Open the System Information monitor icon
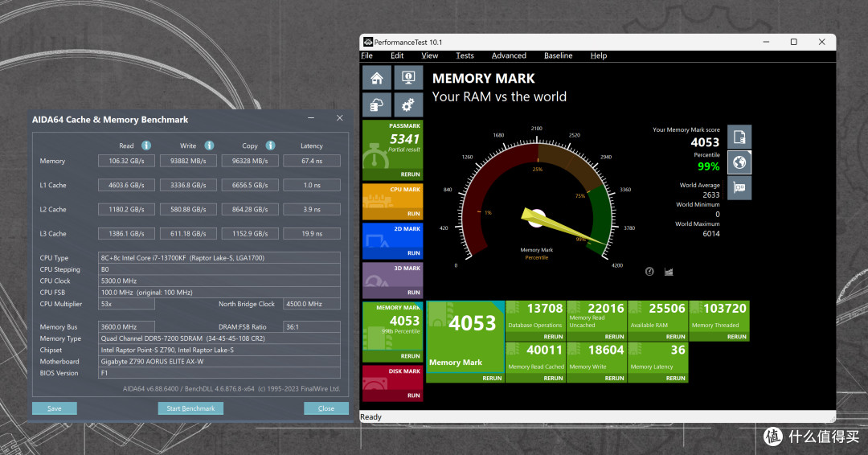The height and width of the screenshot is (455, 868). pos(408,78)
